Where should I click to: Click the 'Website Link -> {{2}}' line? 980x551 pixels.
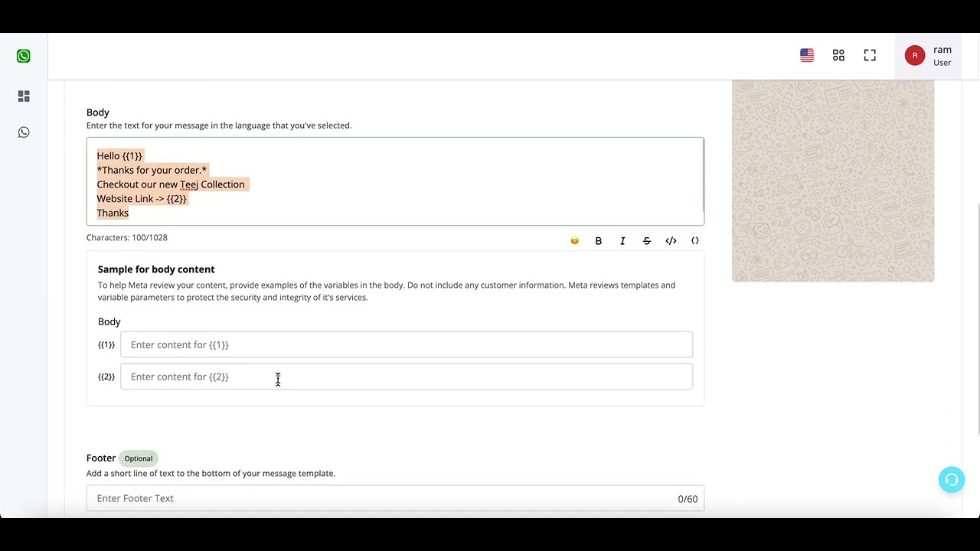click(x=142, y=199)
